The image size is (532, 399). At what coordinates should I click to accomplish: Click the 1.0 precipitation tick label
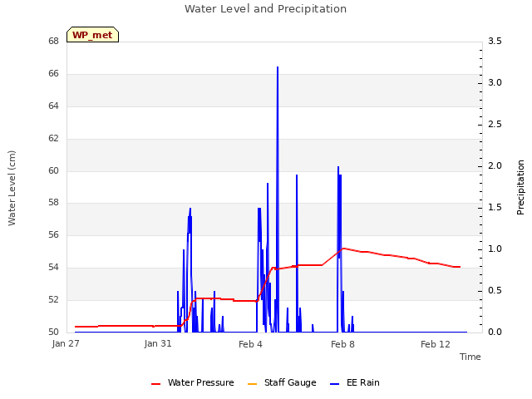495,249
